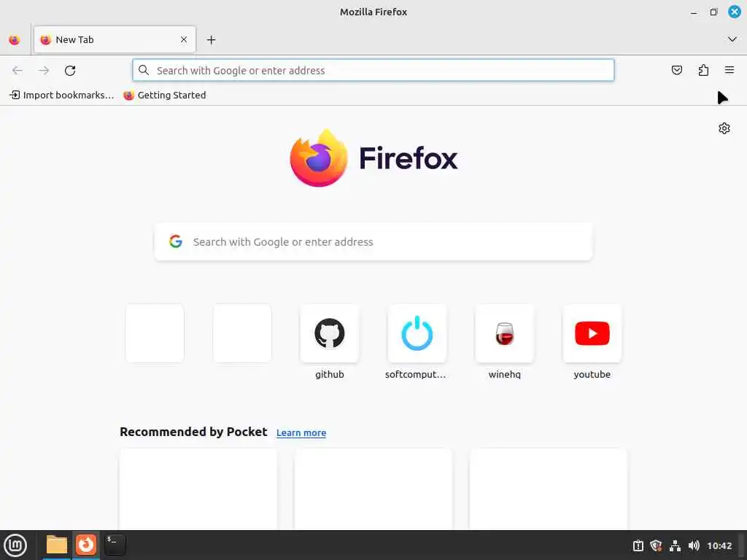Launch the Files folder in taskbar
Screen dimensions: 747x560
57,545
